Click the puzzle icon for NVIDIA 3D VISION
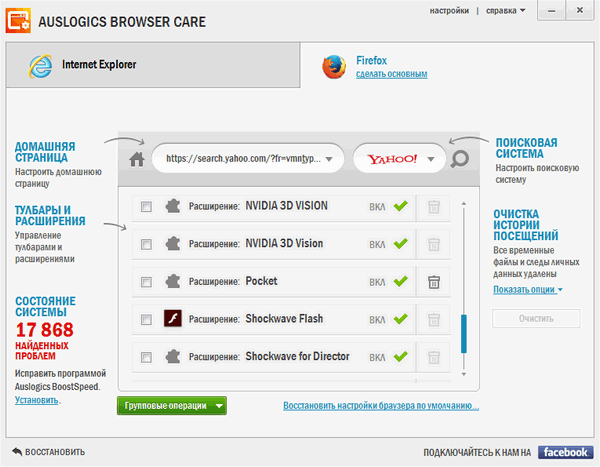Screen dimensions: 600x467 tap(173, 206)
